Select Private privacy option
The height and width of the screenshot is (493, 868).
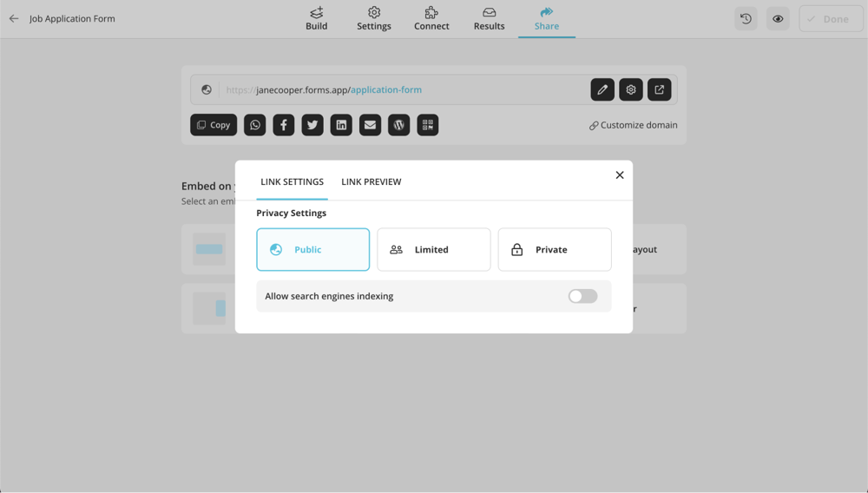coord(555,250)
